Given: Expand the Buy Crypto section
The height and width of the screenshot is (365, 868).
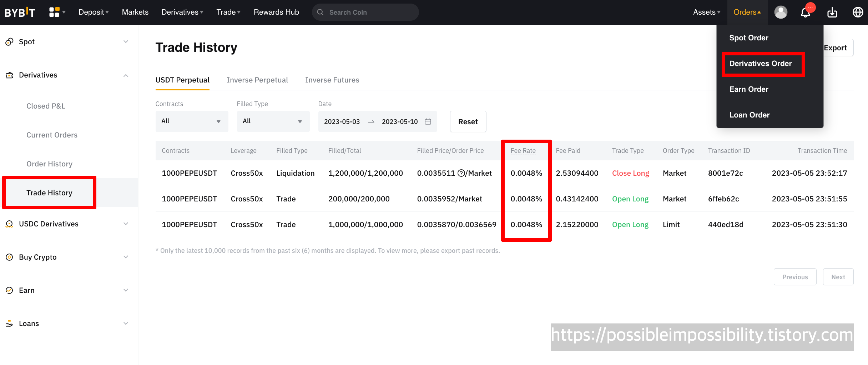Looking at the screenshot, I should (126, 257).
